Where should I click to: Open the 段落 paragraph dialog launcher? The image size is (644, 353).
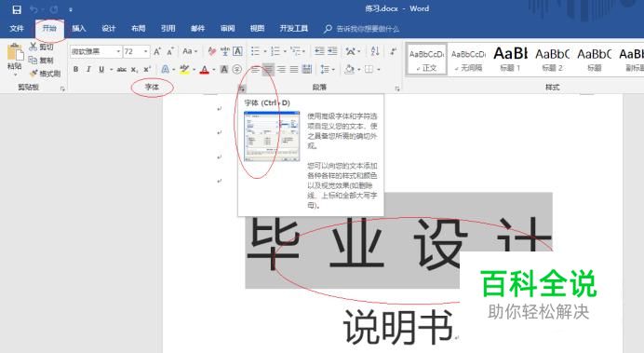tap(397, 88)
